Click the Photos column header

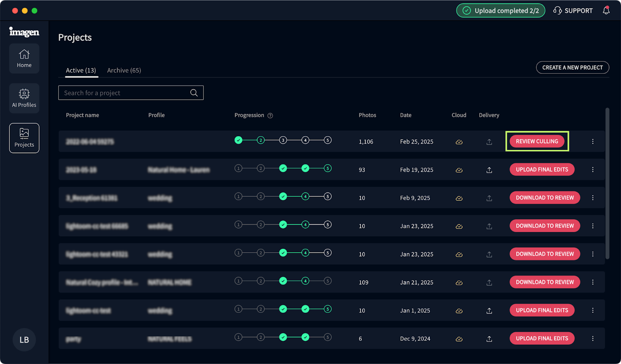367,115
